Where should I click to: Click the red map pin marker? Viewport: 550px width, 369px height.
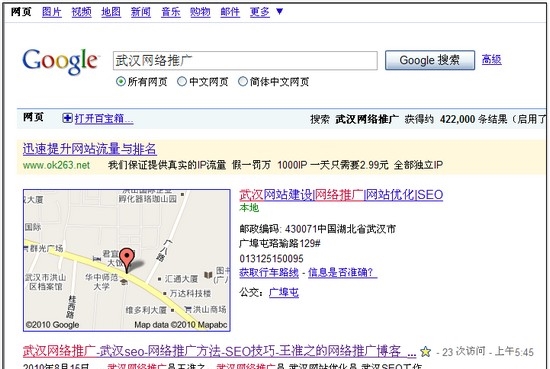click(x=127, y=260)
